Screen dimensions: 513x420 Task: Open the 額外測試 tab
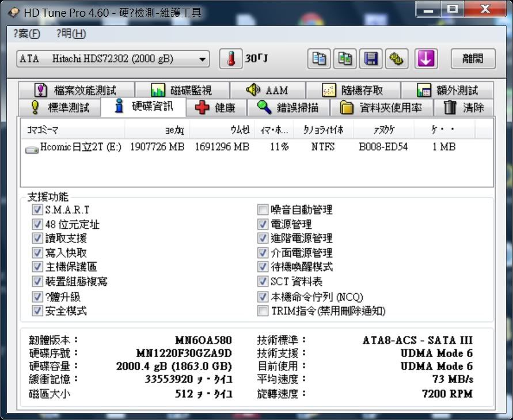(x=447, y=90)
